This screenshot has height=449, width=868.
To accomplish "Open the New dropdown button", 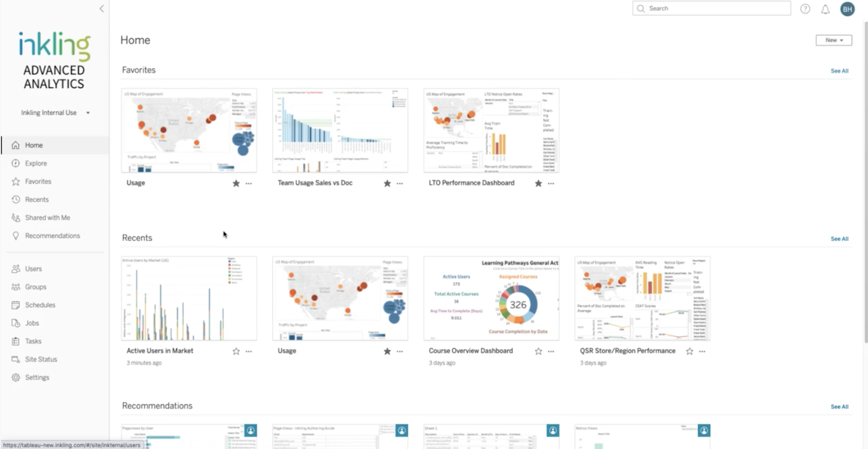I will click(834, 40).
